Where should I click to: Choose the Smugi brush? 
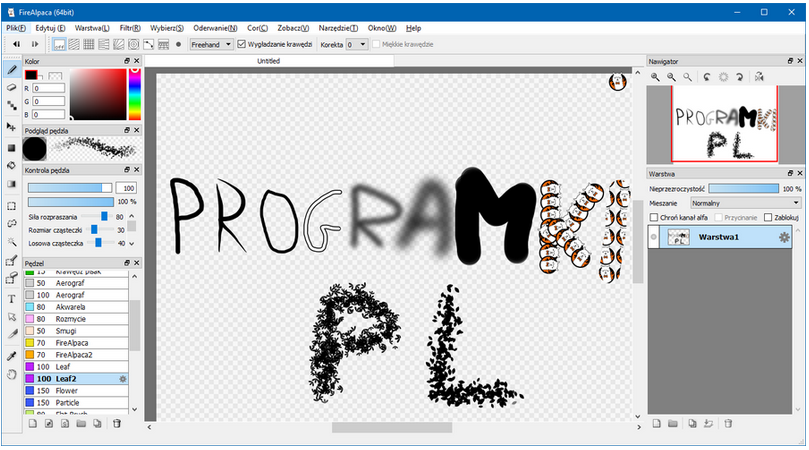(x=76, y=331)
